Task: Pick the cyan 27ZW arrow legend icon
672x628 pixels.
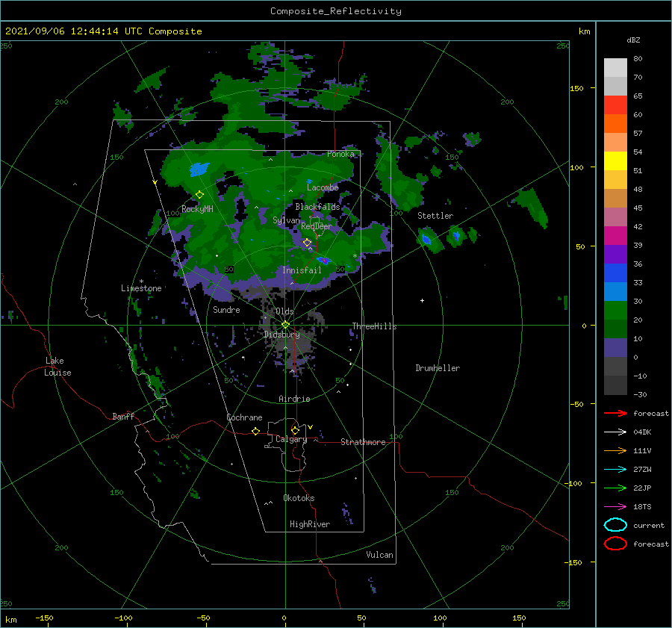Action: pyautogui.click(x=615, y=470)
